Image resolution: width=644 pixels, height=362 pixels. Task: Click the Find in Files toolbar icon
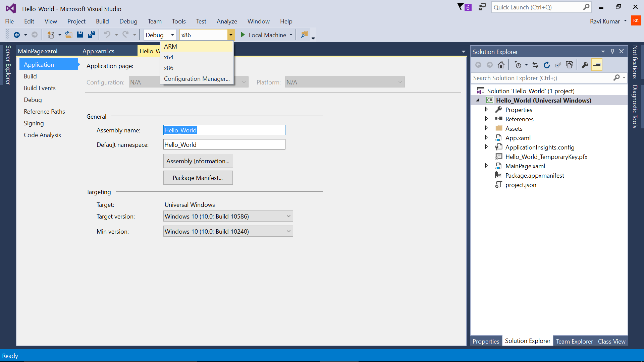coord(304,35)
